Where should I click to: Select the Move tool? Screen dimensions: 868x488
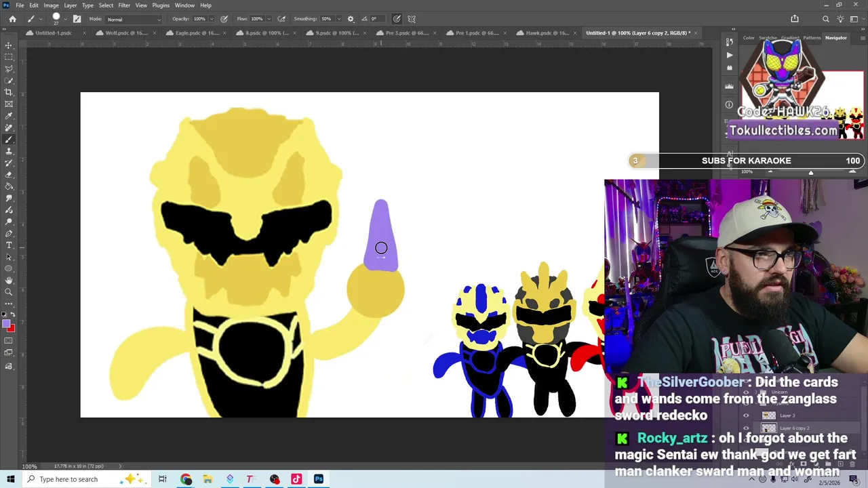[x=9, y=45]
